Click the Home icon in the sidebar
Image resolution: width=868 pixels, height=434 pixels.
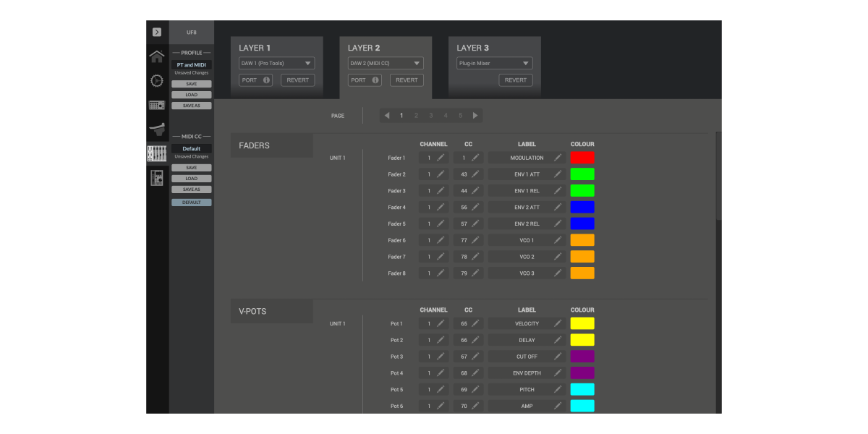click(x=156, y=56)
